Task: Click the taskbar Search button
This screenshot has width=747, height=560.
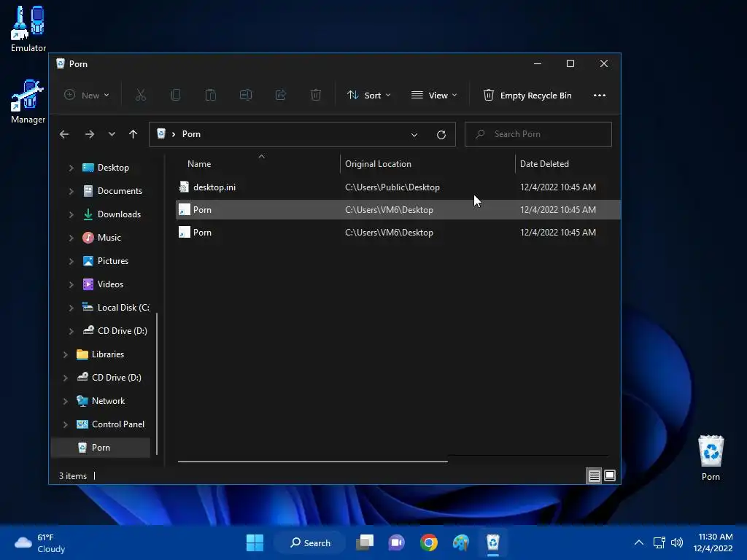Action: 310,542
